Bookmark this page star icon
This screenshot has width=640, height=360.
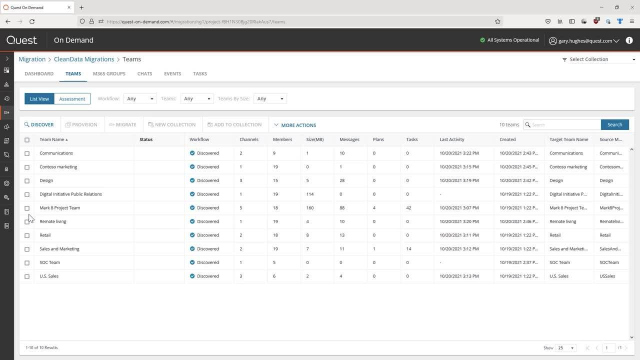point(498,22)
